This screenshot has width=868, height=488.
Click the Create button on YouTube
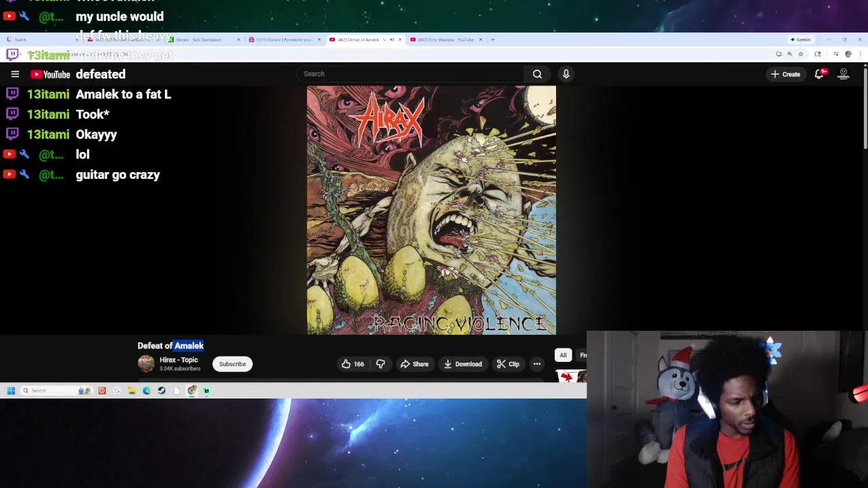pos(785,74)
